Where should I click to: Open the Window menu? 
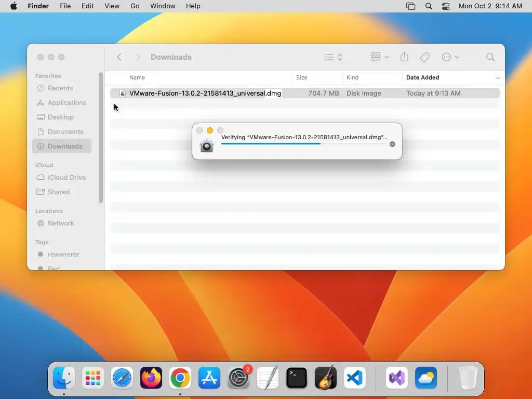(x=163, y=6)
